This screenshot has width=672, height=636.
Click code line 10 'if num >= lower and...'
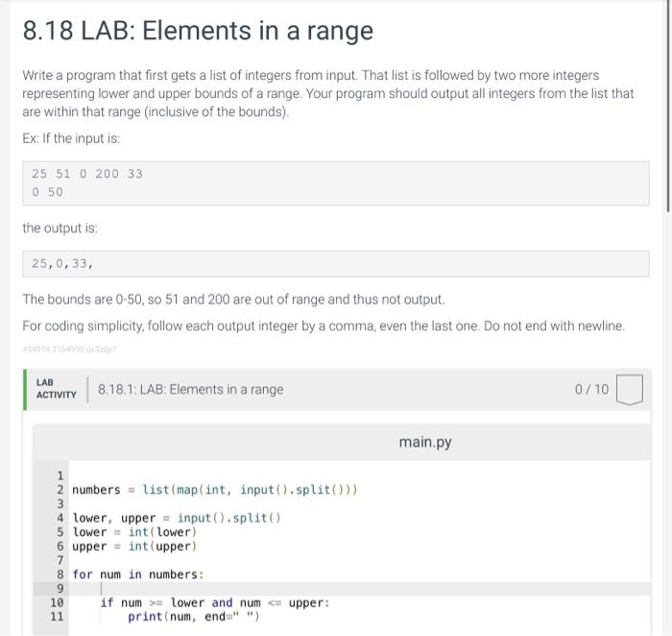215,602
